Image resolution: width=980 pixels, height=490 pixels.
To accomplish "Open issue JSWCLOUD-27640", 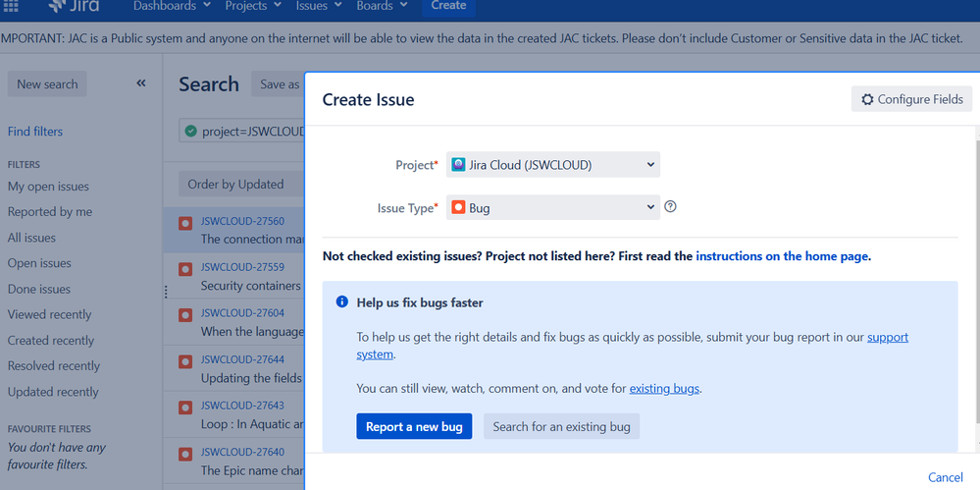I will coord(242,452).
